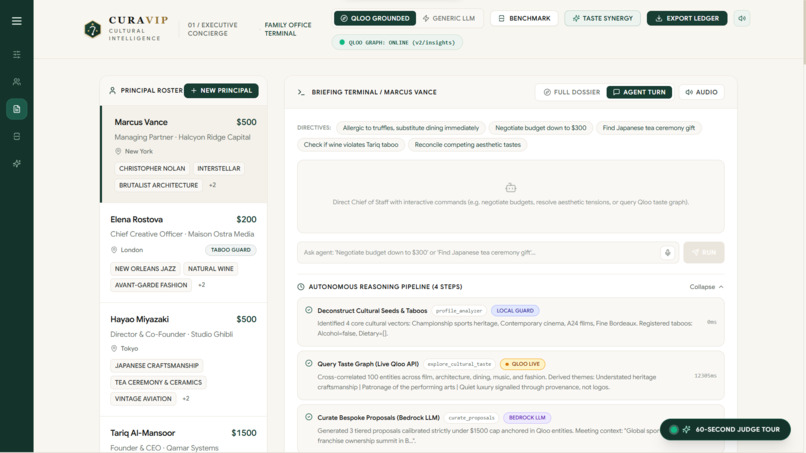The image size is (806, 453).
Task: Select Find Japanese tea ceremony gift directive
Action: [649, 128]
